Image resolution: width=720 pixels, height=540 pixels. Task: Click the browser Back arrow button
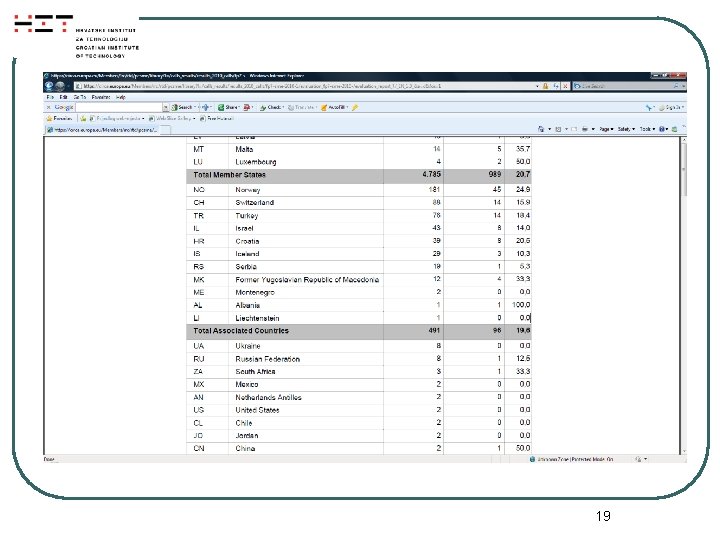[49, 86]
